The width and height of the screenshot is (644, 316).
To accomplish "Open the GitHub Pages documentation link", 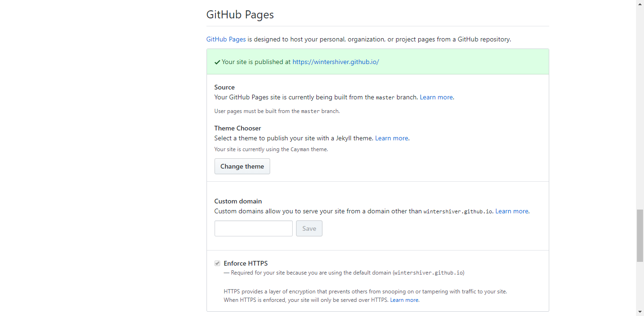I will click(x=226, y=39).
